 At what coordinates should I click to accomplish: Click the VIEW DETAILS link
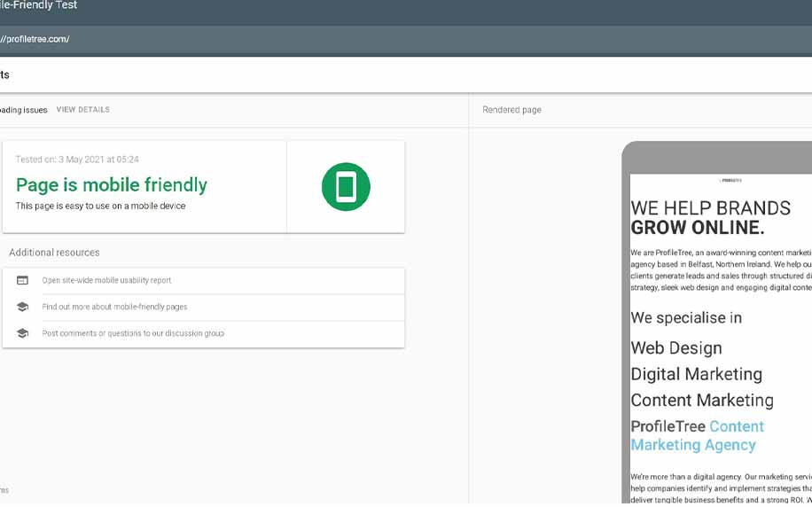point(82,110)
